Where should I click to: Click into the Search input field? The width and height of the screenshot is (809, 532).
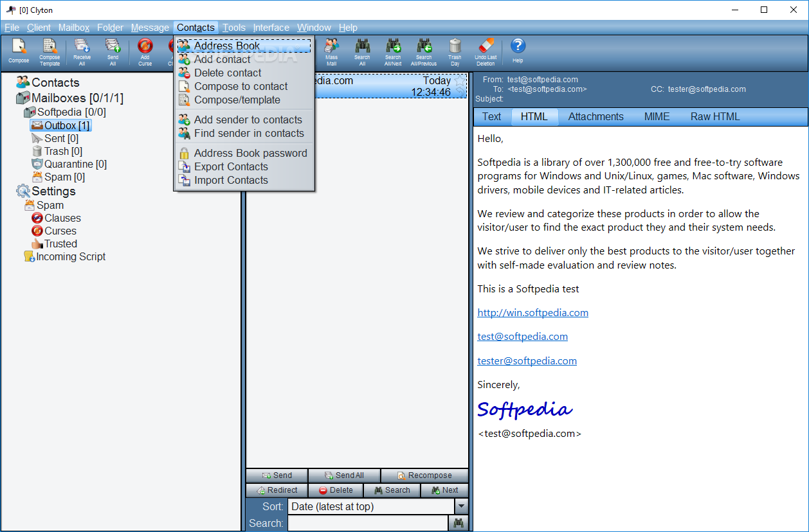[367, 524]
